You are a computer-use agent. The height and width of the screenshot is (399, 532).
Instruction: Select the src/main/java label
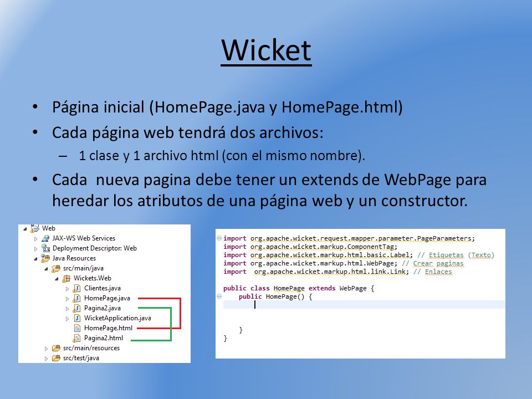tap(83, 268)
